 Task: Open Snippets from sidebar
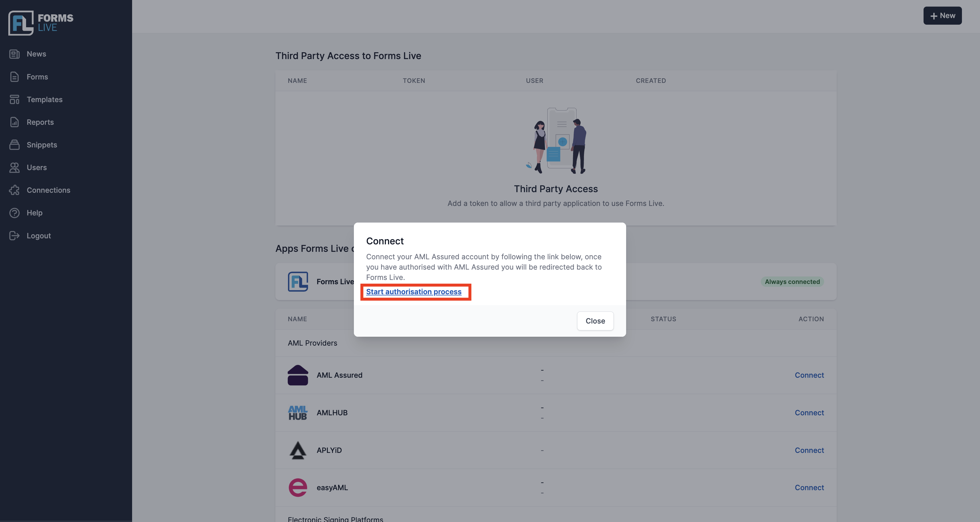coord(42,145)
